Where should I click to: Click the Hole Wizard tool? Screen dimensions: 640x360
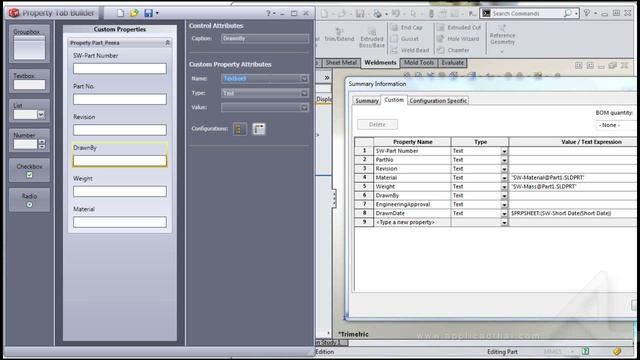[458, 39]
